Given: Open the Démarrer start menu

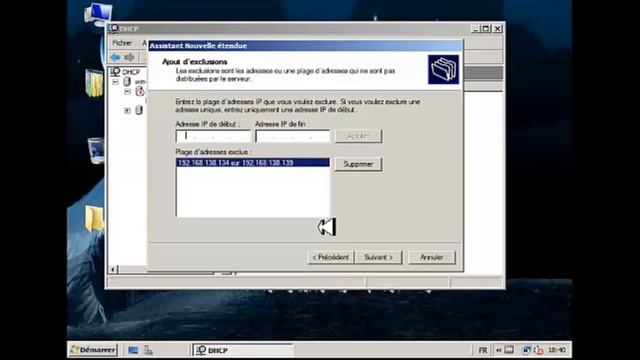Looking at the screenshot, I should coord(93,350).
